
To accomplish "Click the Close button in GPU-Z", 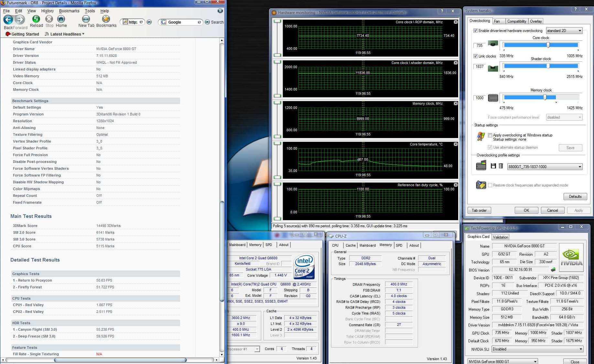I will (x=575, y=362).
